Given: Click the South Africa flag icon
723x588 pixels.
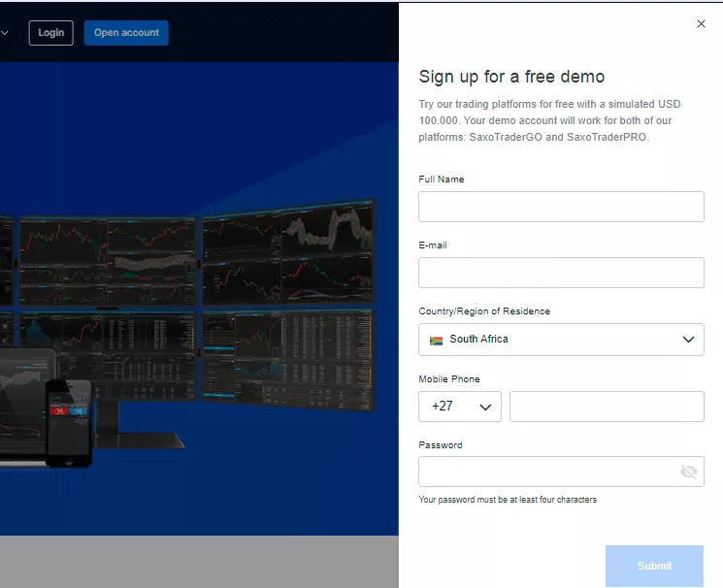Looking at the screenshot, I should tap(436, 341).
